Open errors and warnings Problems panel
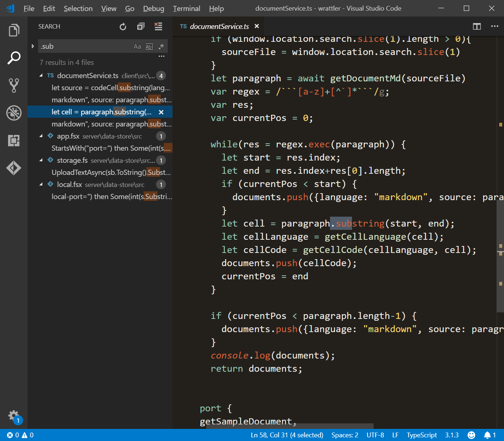Screen dimensions: 504x441 pyautogui.click(x=21, y=435)
